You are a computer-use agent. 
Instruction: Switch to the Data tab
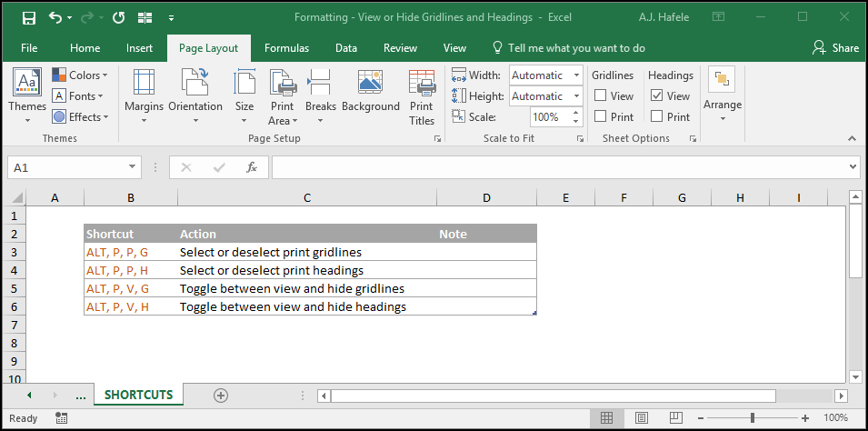[346, 48]
